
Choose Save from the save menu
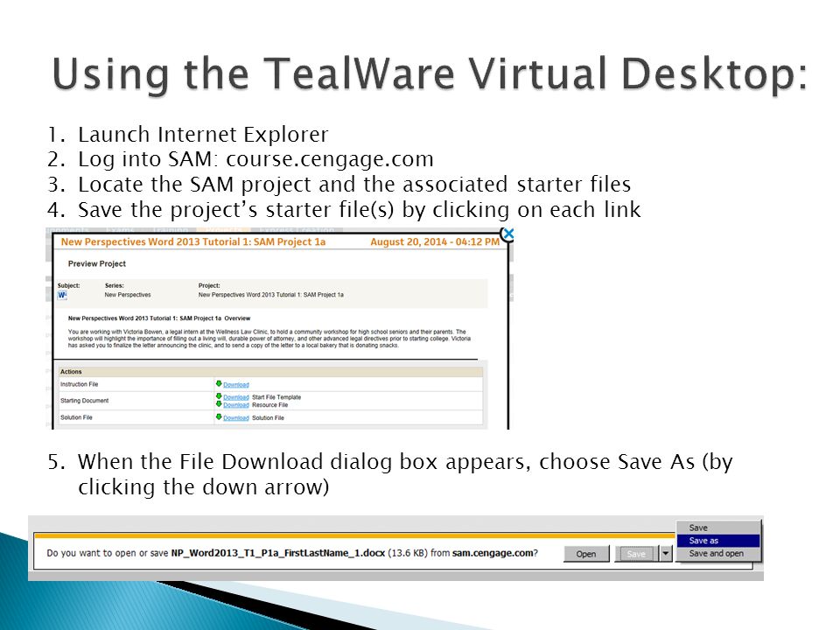[717, 528]
